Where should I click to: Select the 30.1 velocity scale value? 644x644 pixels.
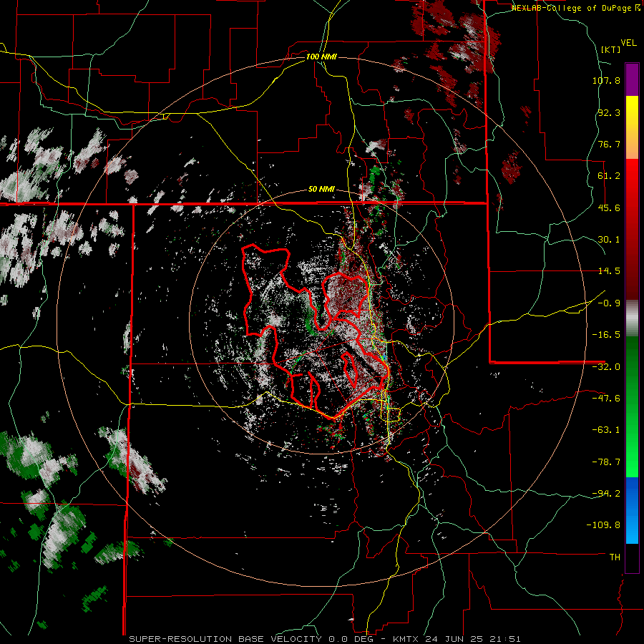[x=609, y=240]
